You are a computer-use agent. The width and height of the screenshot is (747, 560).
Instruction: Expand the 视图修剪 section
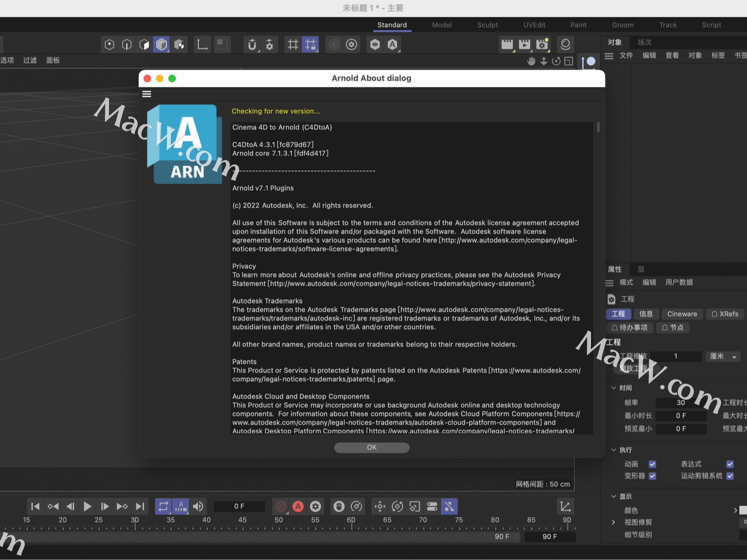(x=613, y=522)
